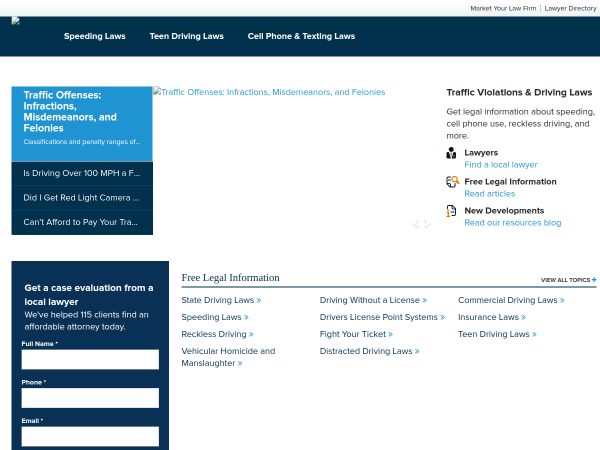This screenshot has width=600, height=450.
Task: Focus the Full Name input field
Action: [x=90, y=359]
